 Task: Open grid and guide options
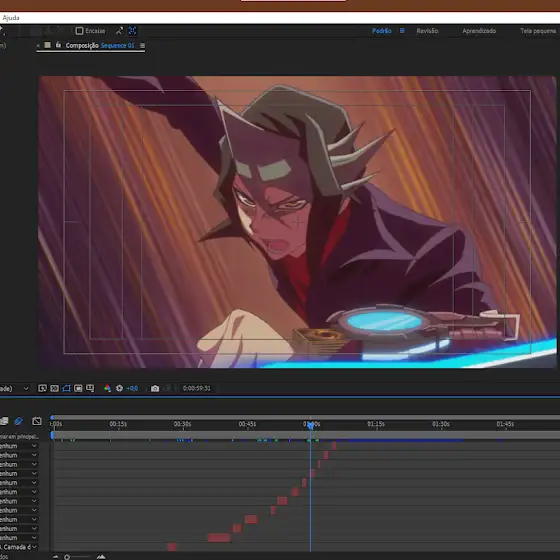(90, 388)
